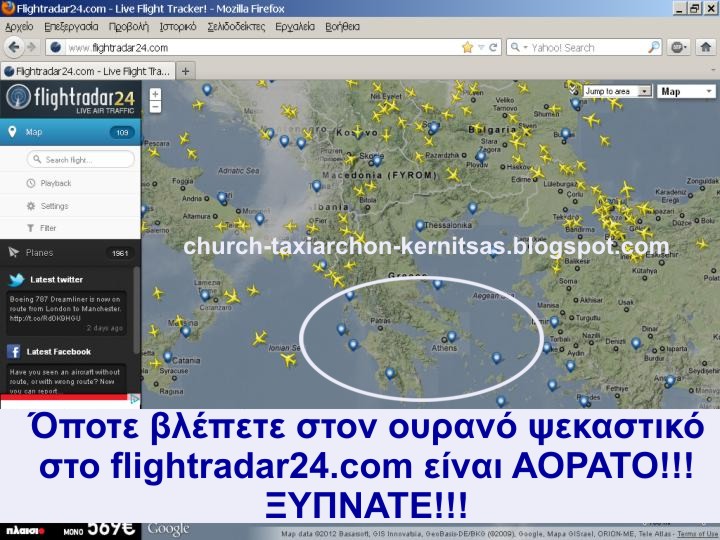Open the Εργαλεία menu
This screenshot has height=540, width=720.
pyautogui.click(x=295, y=27)
